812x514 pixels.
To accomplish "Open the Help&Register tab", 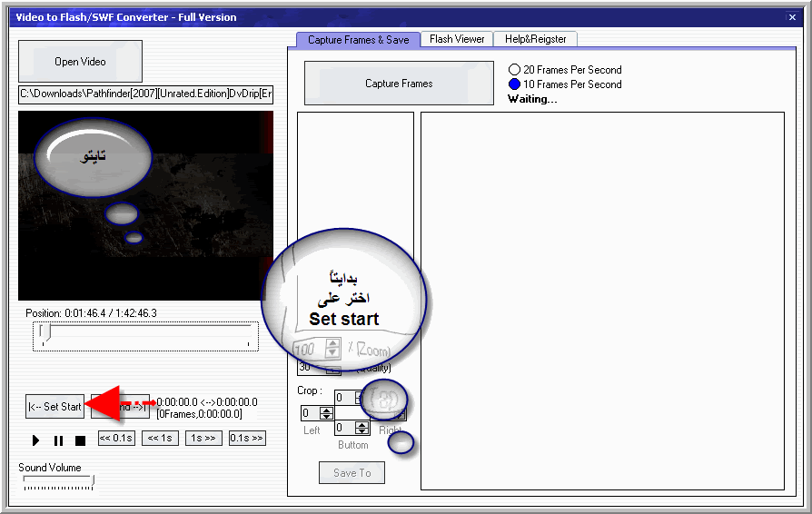I will (535, 39).
